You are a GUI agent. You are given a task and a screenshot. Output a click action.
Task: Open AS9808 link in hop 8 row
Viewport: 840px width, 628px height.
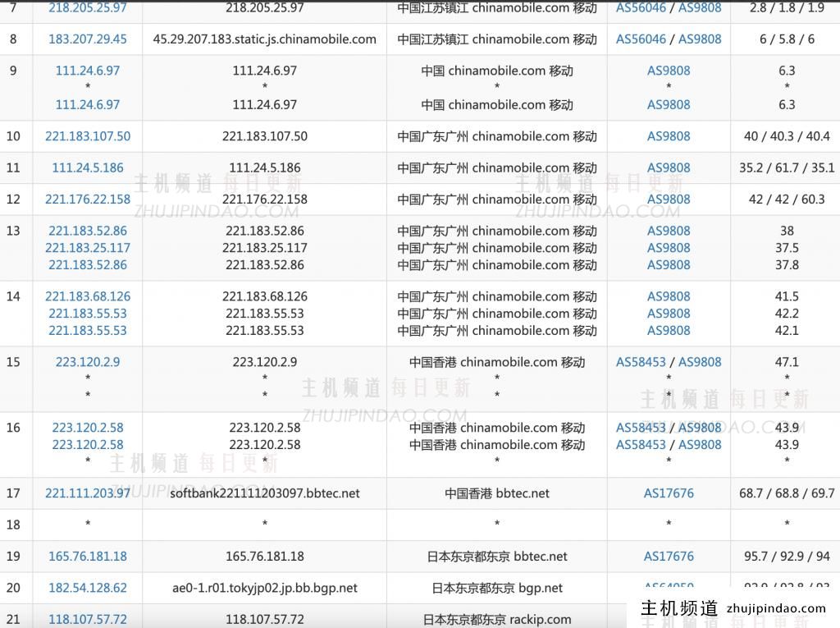pyautogui.click(x=700, y=39)
